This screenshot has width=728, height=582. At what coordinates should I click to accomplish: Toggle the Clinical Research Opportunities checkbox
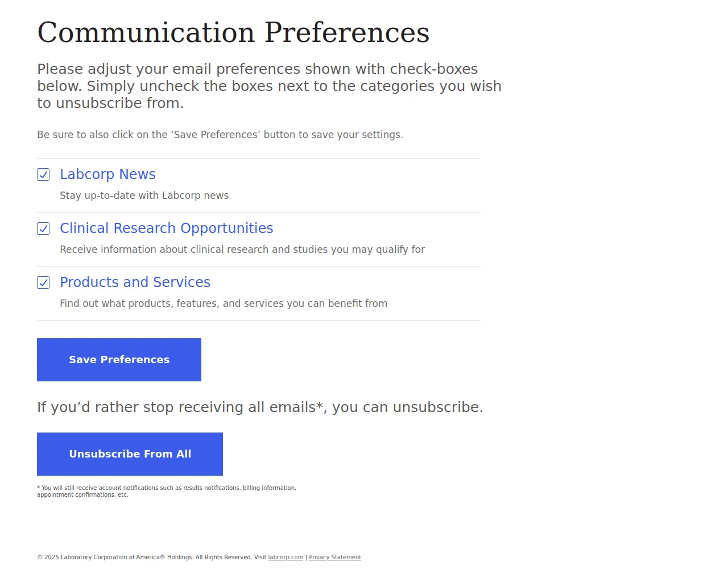43,228
